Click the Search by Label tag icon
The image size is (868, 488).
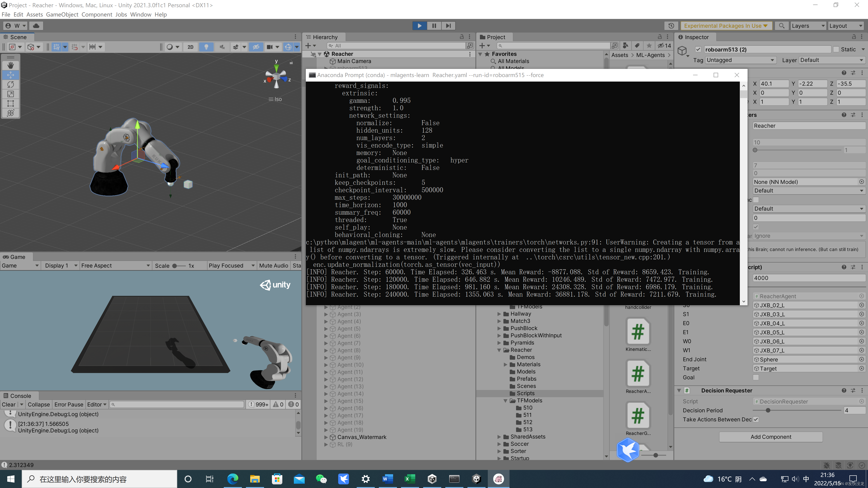(637, 45)
